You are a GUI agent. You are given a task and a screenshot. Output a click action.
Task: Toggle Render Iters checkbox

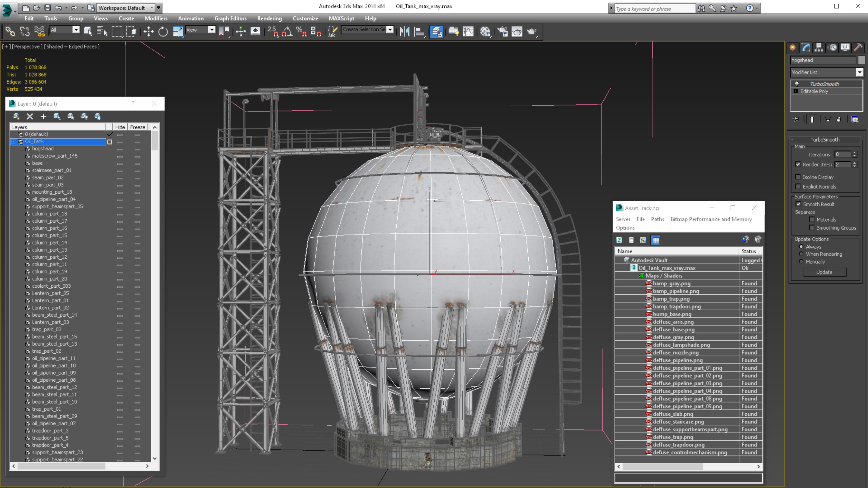pyautogui.click(x=797, y=164)
